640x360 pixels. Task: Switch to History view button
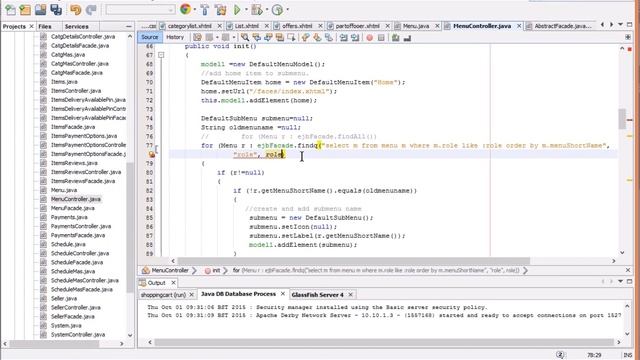175,37
